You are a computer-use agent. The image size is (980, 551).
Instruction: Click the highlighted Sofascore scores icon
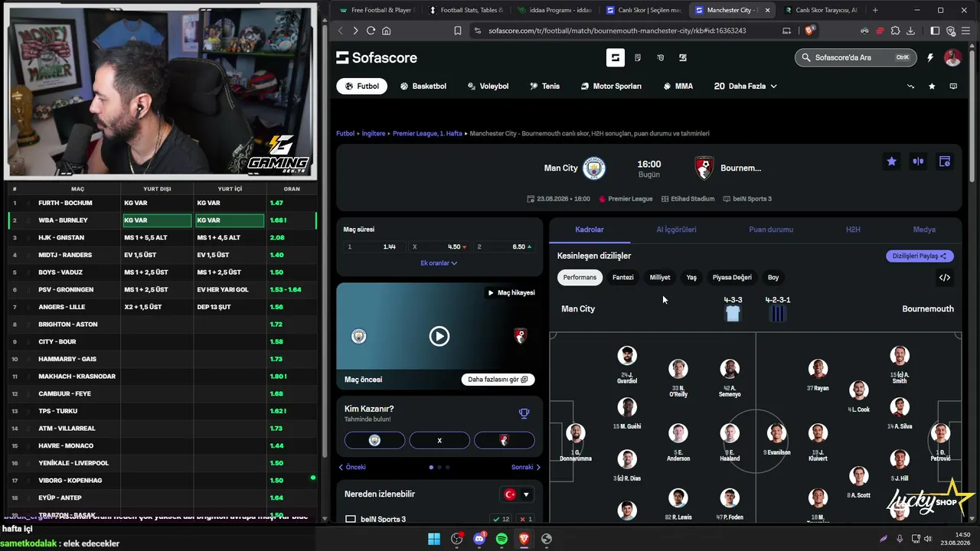point(615,57)
